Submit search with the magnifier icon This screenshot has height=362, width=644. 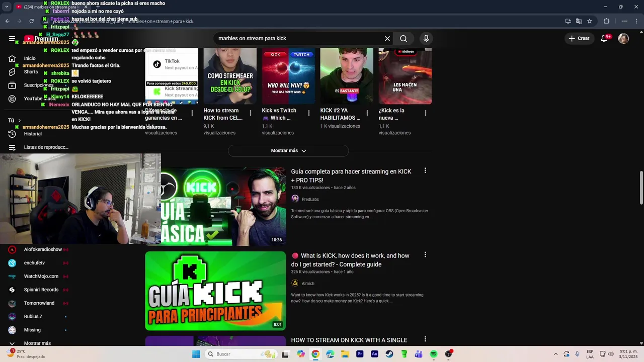tap(404, 39)
